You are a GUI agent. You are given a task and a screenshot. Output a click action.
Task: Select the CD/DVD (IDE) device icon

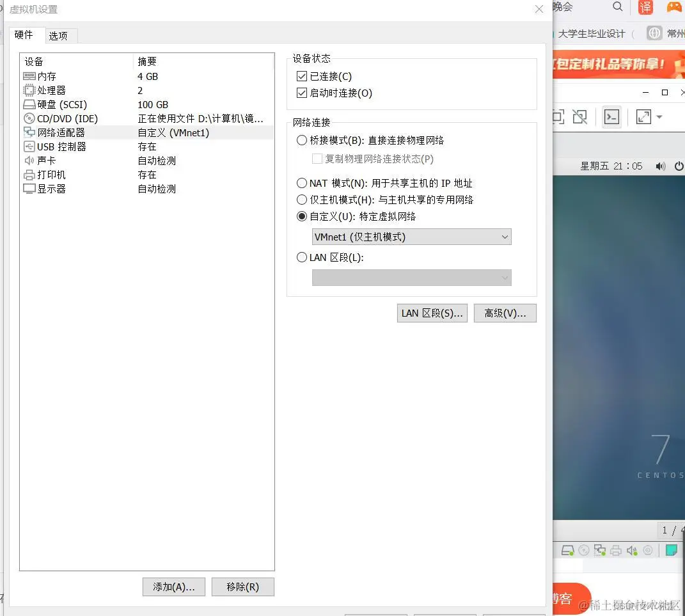pyautogui.click(x=29, y=118)
